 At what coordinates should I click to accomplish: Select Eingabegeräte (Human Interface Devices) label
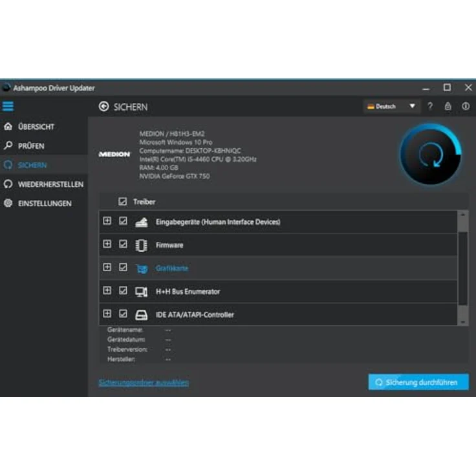218,222
